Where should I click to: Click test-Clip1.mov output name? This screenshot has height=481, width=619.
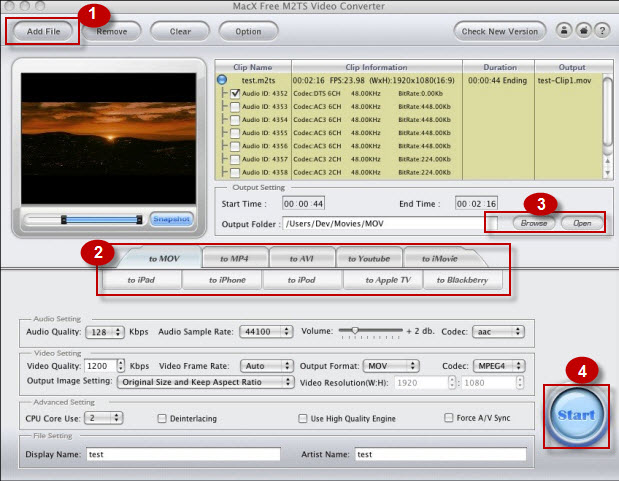[x=565, y=81]
